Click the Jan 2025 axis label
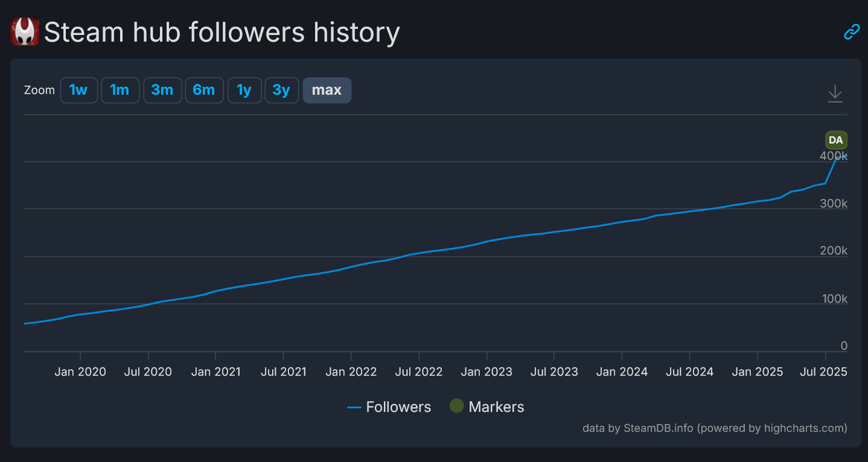 click(x=758, y=372)
